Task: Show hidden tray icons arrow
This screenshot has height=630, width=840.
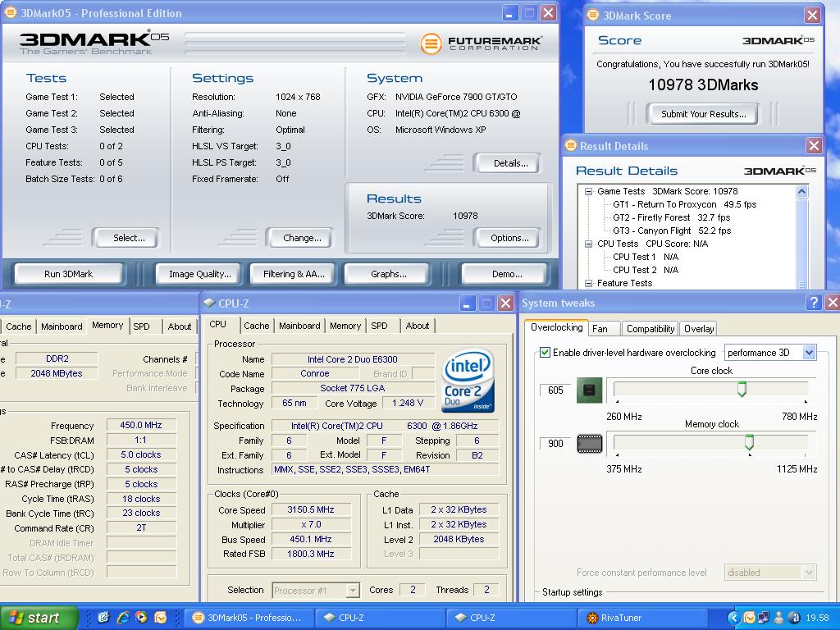Action: 733,618
